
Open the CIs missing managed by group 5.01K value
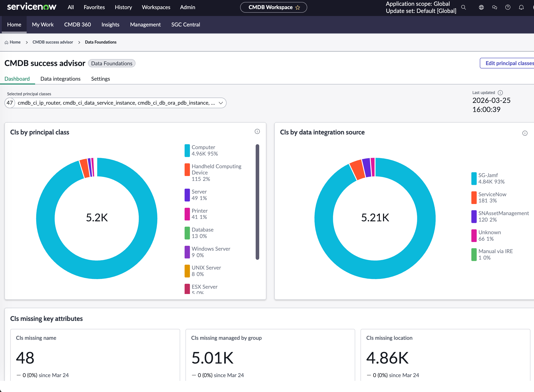pyautogui.click(x=212, y=358)
